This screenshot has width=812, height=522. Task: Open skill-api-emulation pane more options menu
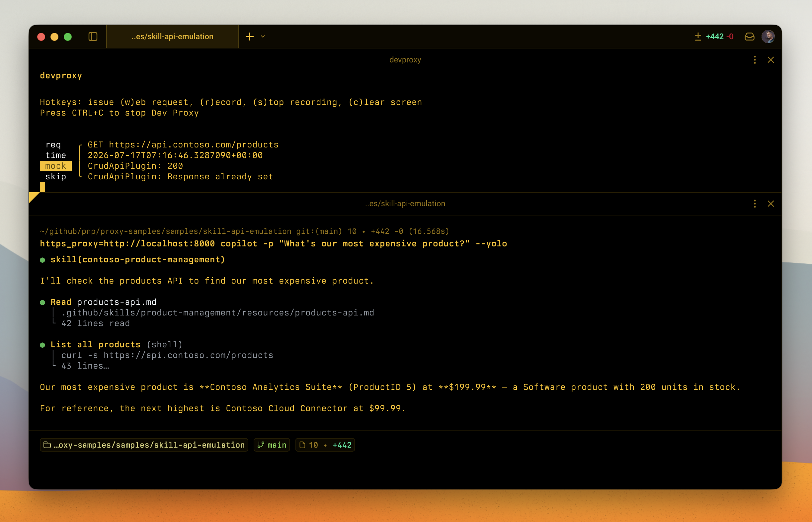point(755,204)
